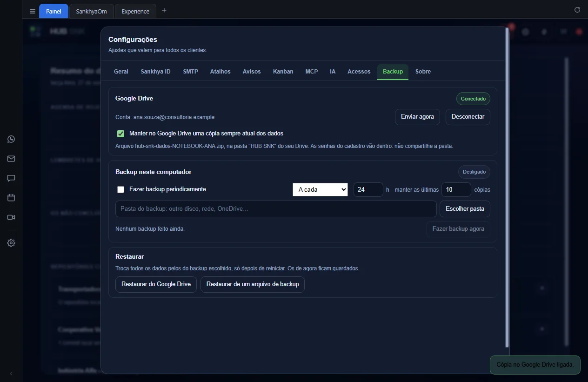Open the chat bubble icon in the sidebar
This screenshot has height=382, width=588.
coord(11,178)
